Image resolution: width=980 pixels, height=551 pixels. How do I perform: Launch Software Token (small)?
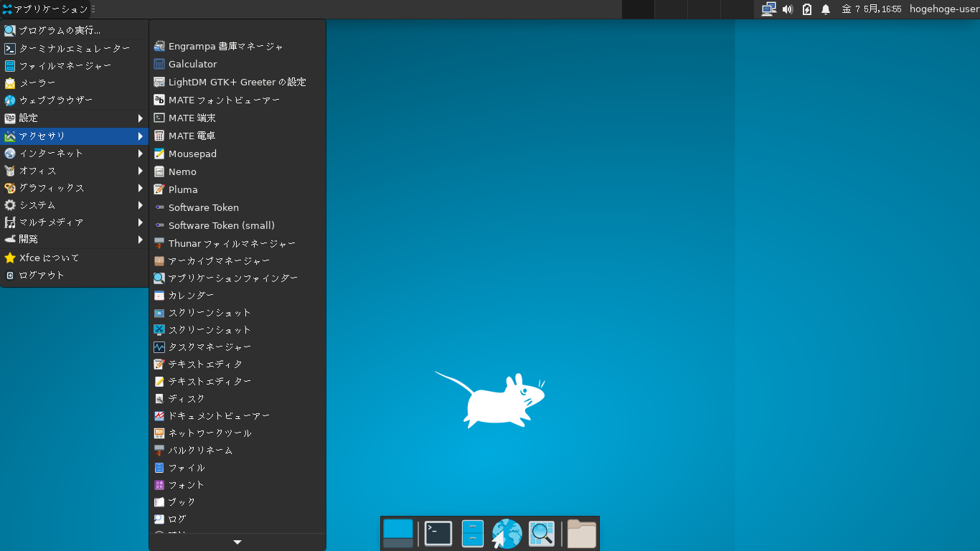237,225
